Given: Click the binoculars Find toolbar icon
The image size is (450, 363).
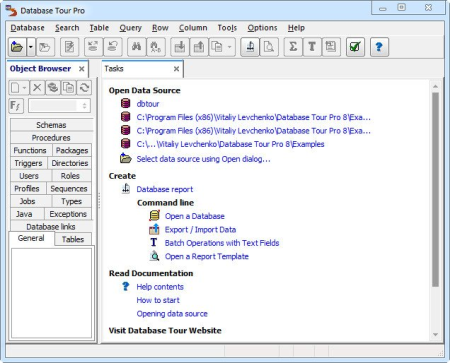Looking at the screenshot, I should tap(136, 47).
